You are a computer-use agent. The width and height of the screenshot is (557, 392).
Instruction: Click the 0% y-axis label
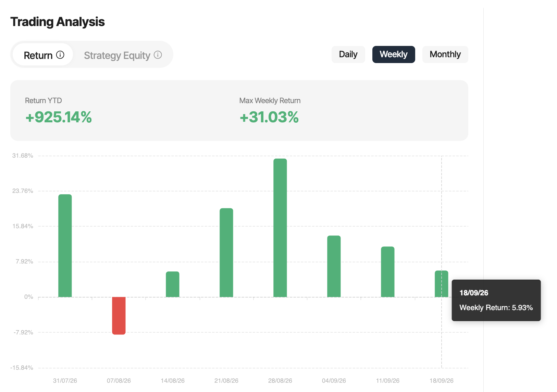tap(29, 297)
